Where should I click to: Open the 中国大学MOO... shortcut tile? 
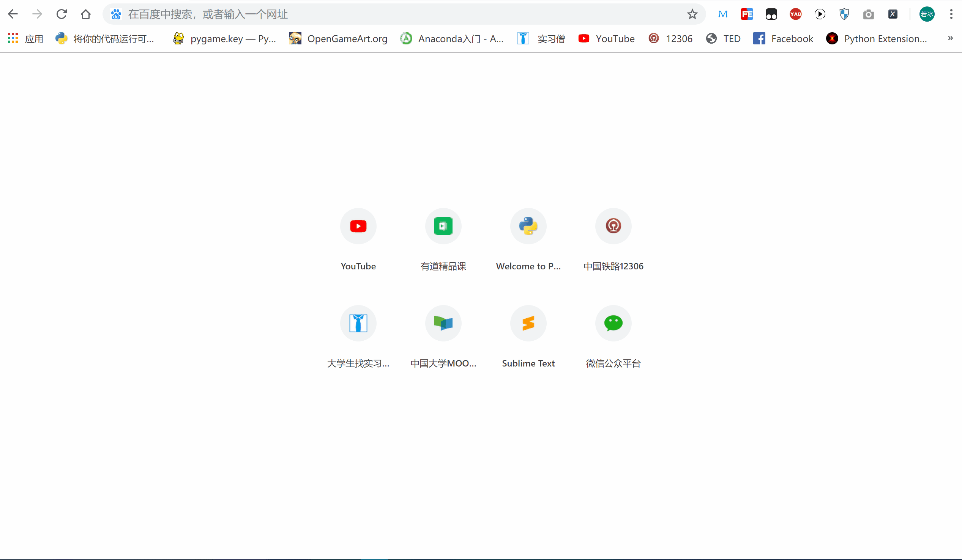[x=443, y=337]
